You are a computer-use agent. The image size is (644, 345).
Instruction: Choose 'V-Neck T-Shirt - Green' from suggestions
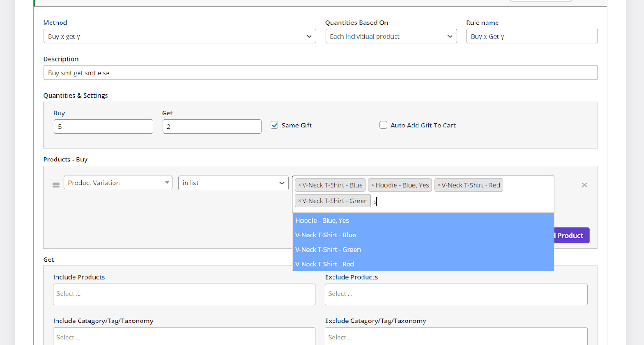[423, 250]
